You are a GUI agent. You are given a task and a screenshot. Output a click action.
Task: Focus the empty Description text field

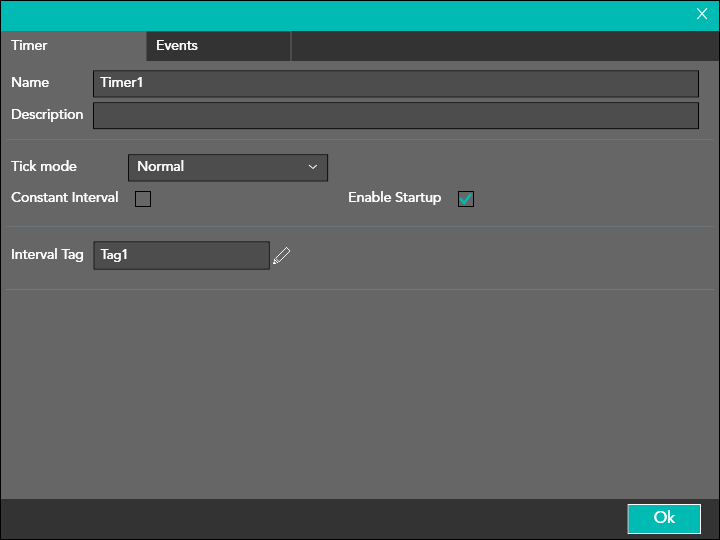[x=395, y=116]
